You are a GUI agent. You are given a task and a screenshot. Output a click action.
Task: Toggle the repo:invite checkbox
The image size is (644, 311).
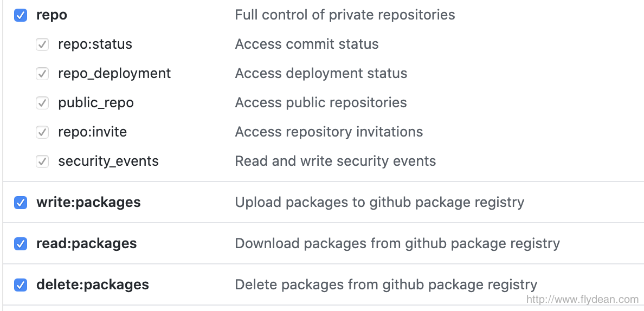point(42,132)
